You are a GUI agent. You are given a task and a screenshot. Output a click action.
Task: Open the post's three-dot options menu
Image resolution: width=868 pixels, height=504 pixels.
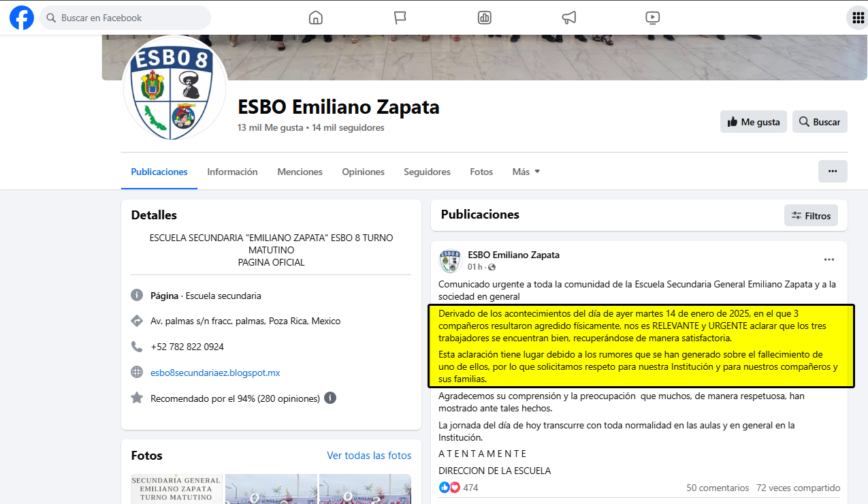(x=829, y=259)
